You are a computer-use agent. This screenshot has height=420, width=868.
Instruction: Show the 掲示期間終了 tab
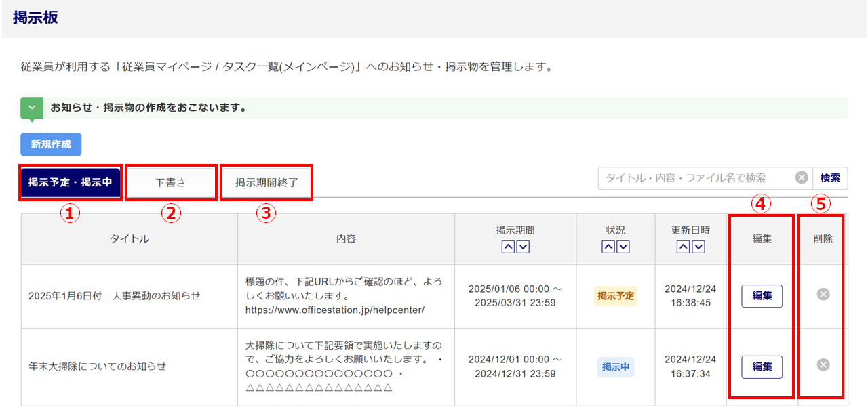click(x=267, y=182)
